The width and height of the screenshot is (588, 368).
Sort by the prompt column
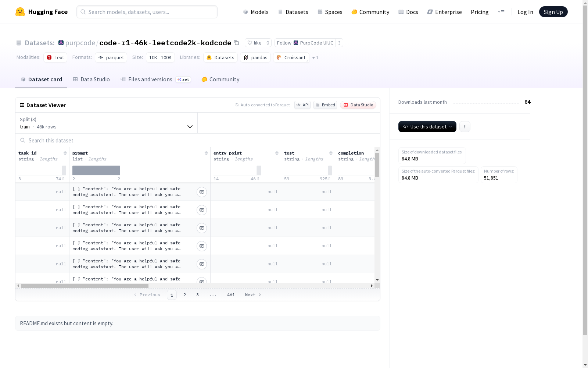pyautogui.click(x=206, y=153)
